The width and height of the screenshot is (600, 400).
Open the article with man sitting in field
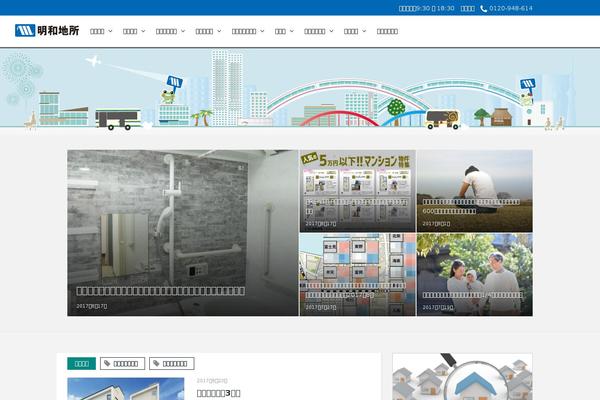point(474,191)
